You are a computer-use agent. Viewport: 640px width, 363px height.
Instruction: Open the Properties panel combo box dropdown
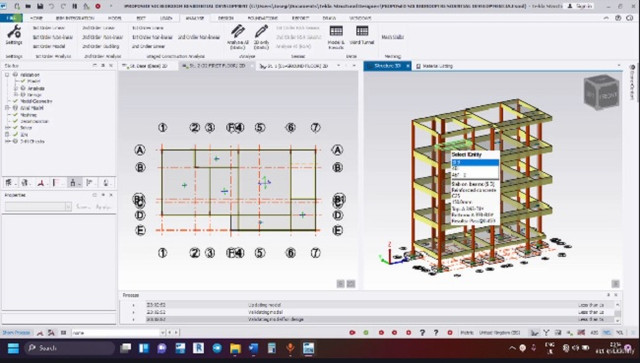tap(68, 207)
